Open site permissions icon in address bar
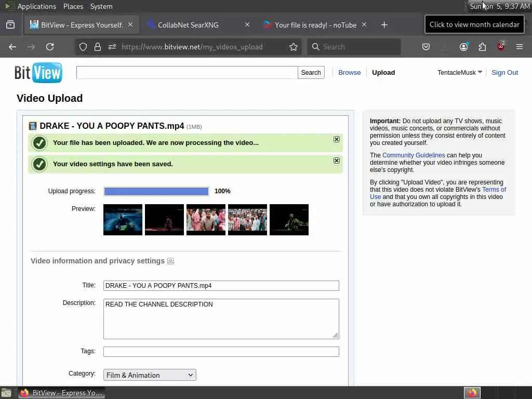 [112, 47]
